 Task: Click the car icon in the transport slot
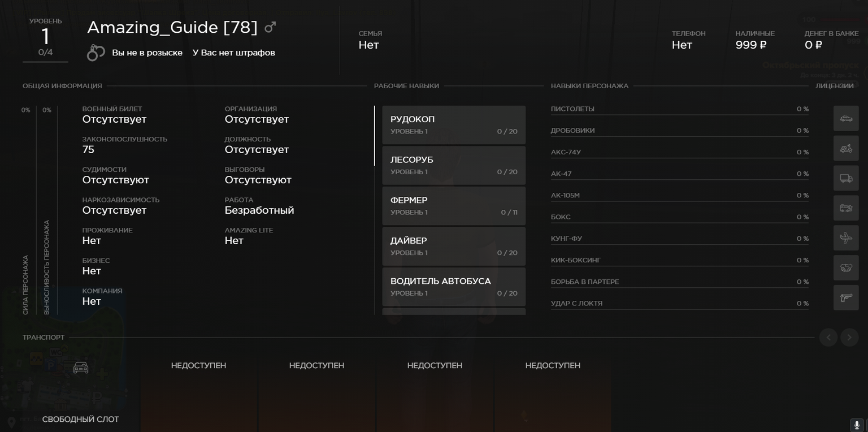[81, 368]
